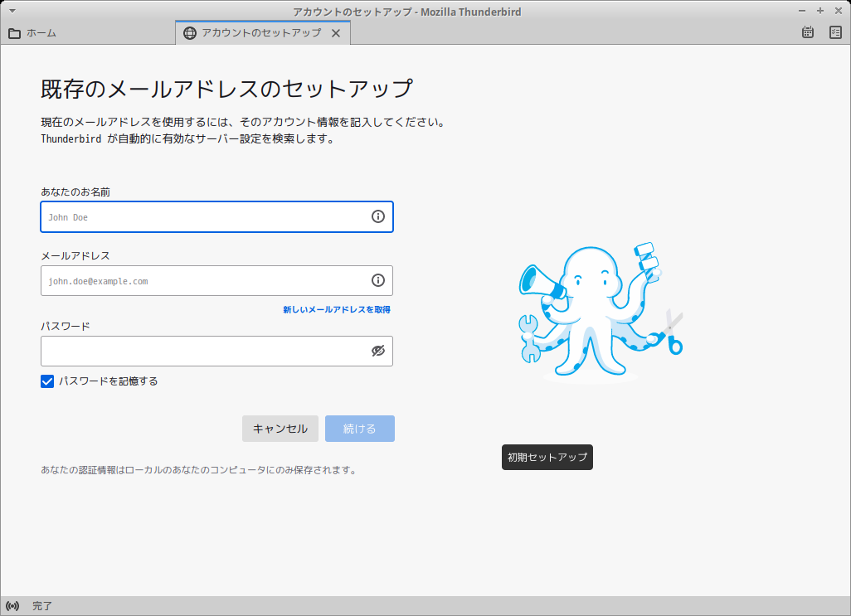Close the Thunderbird window
The width and height of the screenshot is (851, 616).
838,11
